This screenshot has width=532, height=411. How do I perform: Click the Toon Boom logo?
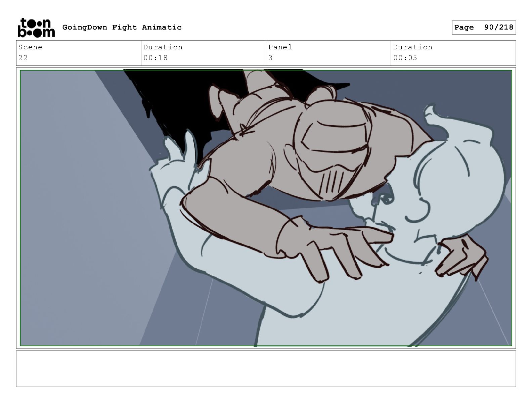point(36,28)
